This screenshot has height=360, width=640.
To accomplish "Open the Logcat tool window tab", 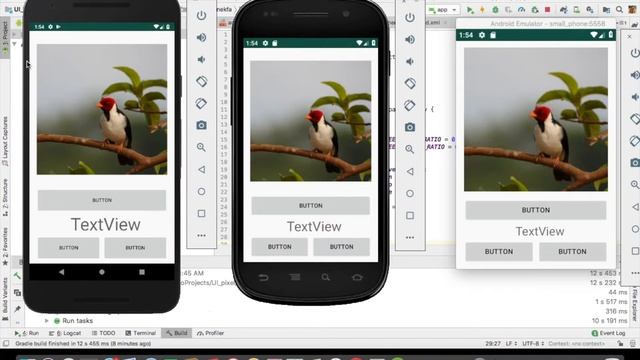I will [x=65, y=333].
